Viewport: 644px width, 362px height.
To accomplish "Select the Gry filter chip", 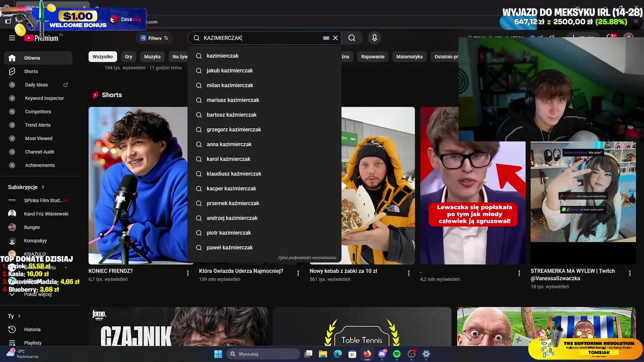I will [128, 57].
